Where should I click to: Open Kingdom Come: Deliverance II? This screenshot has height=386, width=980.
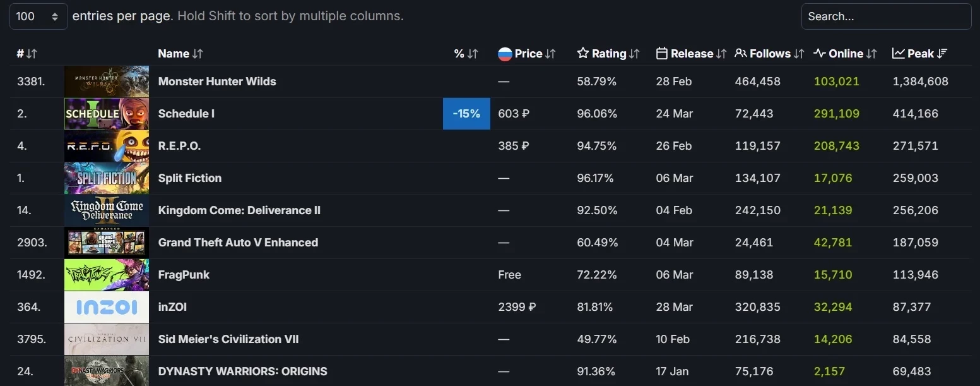tap(239, 210)
